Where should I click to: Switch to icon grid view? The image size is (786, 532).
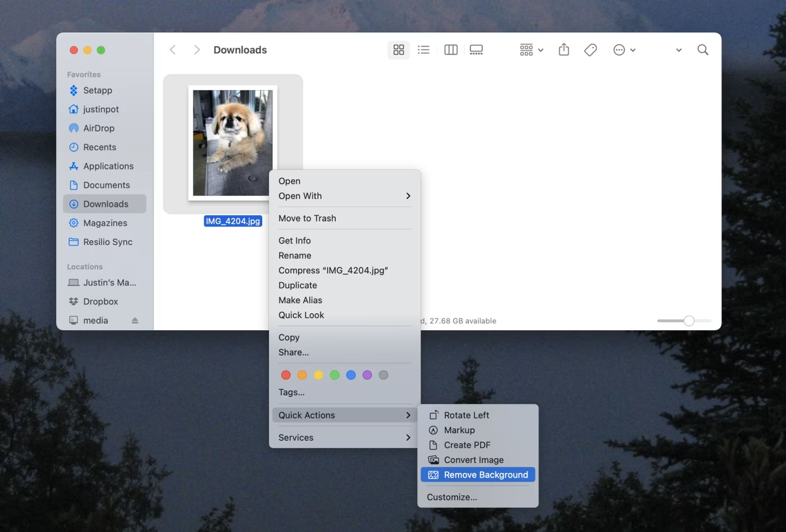coord(398,50)
